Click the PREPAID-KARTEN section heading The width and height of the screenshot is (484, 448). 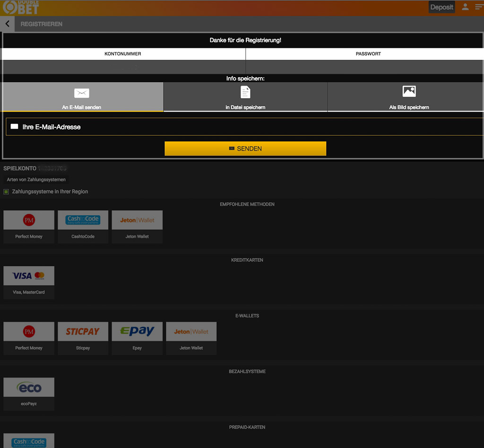pos(247,427)
